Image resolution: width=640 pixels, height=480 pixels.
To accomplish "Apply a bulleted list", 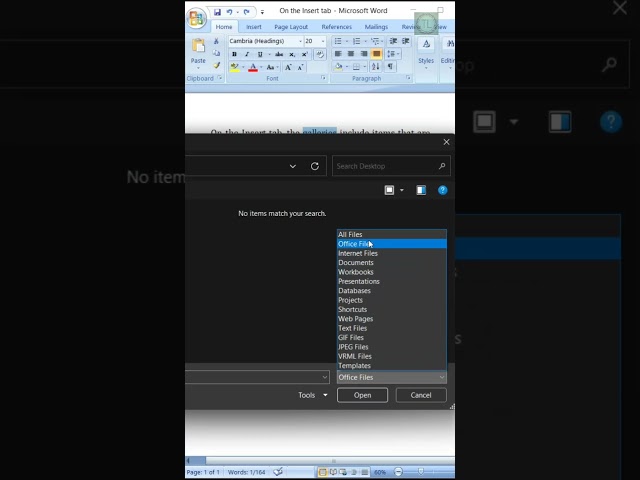I will point(338,41).
